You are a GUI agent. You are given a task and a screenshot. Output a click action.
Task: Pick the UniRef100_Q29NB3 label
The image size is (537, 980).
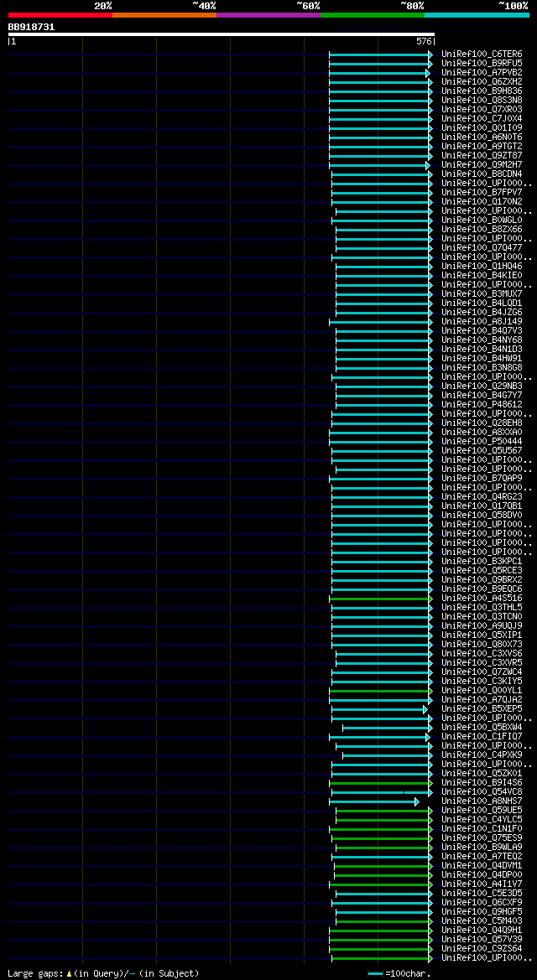coord(482,386)
